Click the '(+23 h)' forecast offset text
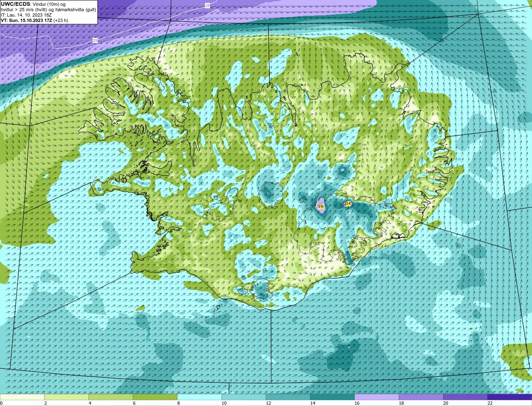This screenshot has height=406, width=532. coord(61,20)
